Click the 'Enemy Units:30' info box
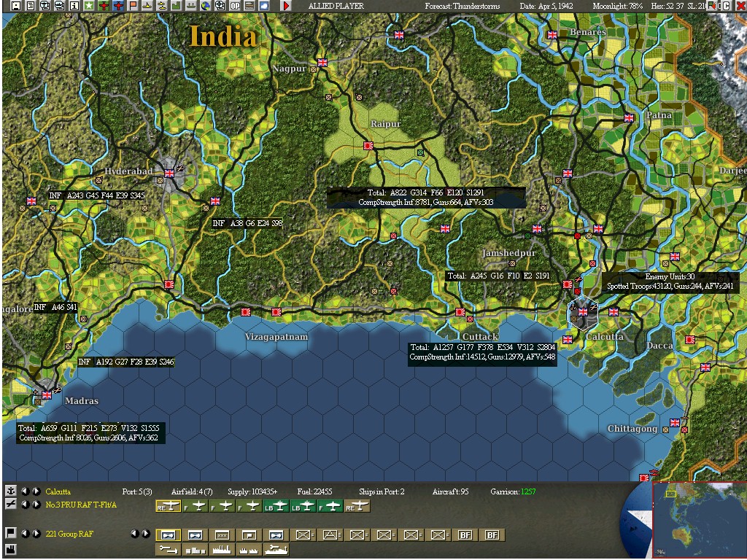Screen dimensions: 747x560 click(x=670, y=281)
